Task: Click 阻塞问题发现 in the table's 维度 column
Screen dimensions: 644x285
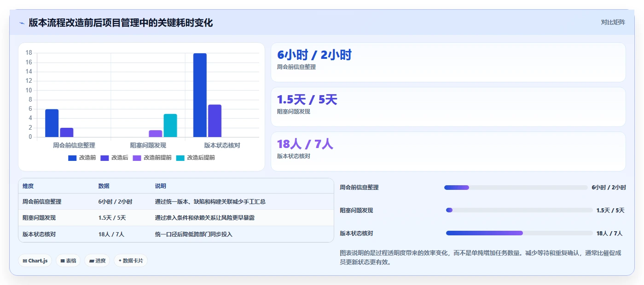Action: 39,218
